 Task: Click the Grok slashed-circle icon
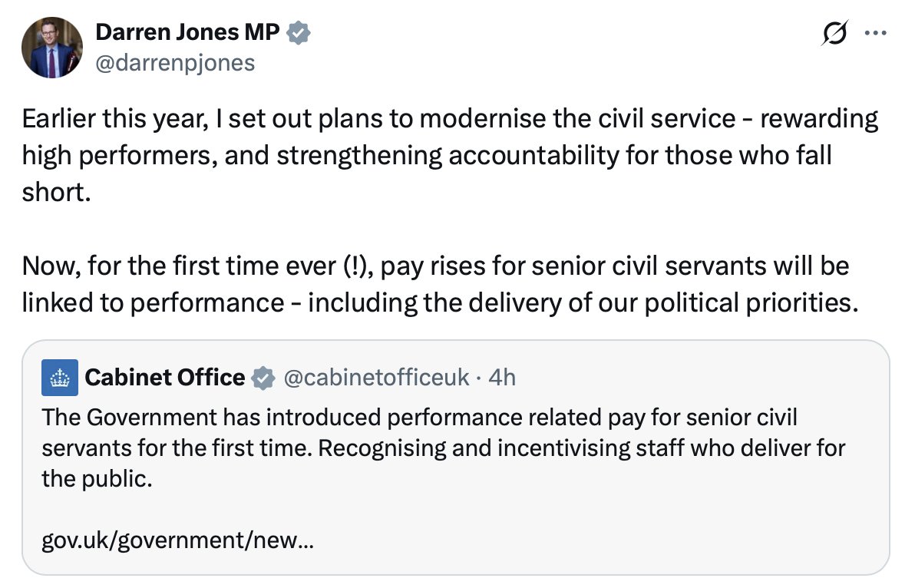[834, 33]
